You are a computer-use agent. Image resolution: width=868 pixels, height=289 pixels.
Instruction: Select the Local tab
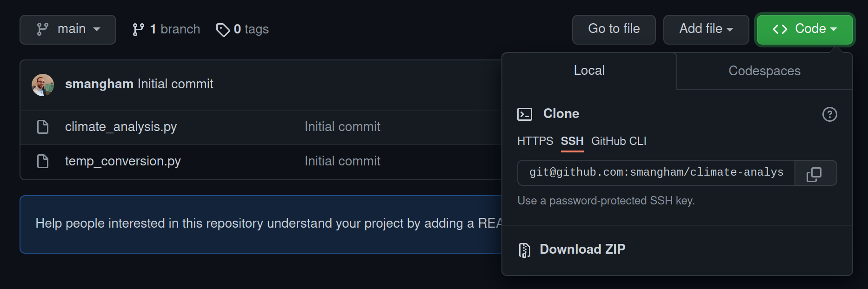[589, 71]
